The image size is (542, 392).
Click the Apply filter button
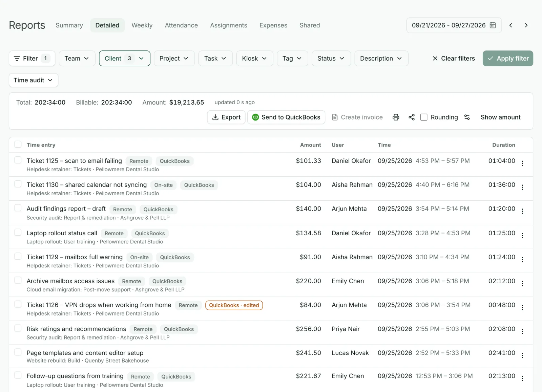pos(508,59)
